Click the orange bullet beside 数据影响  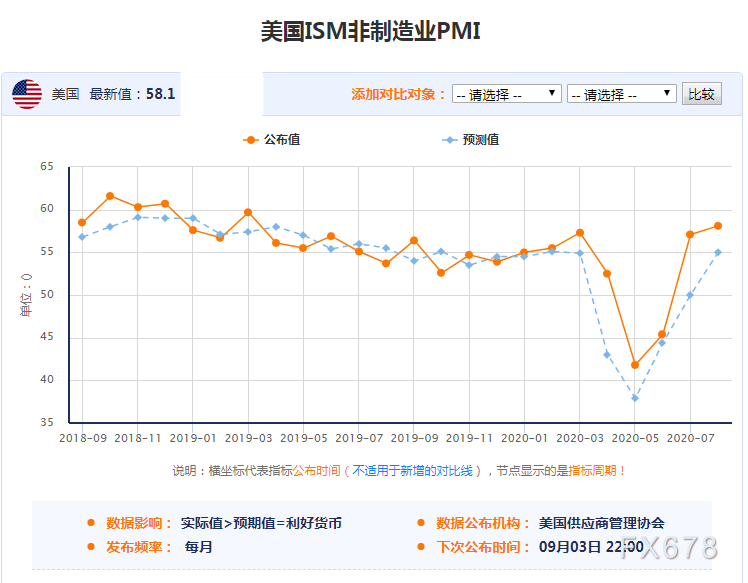(x=91, y=523)
